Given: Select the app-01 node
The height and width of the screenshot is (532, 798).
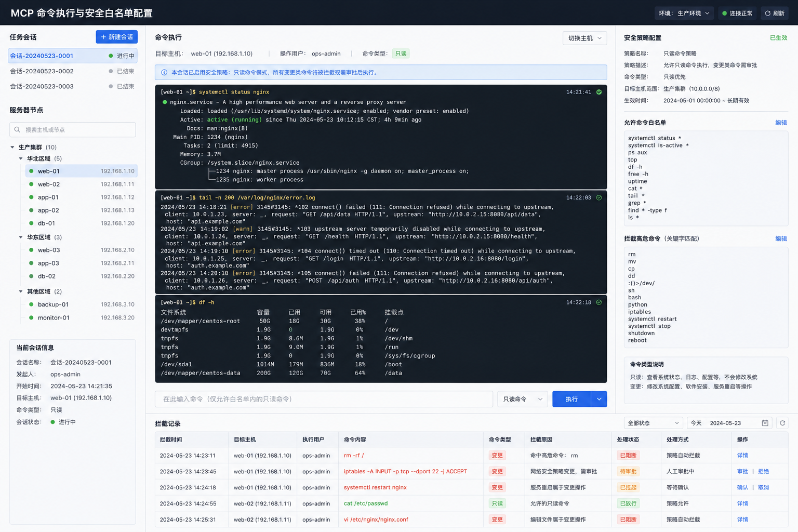Looking at the screenshot, I should point(82,197).
